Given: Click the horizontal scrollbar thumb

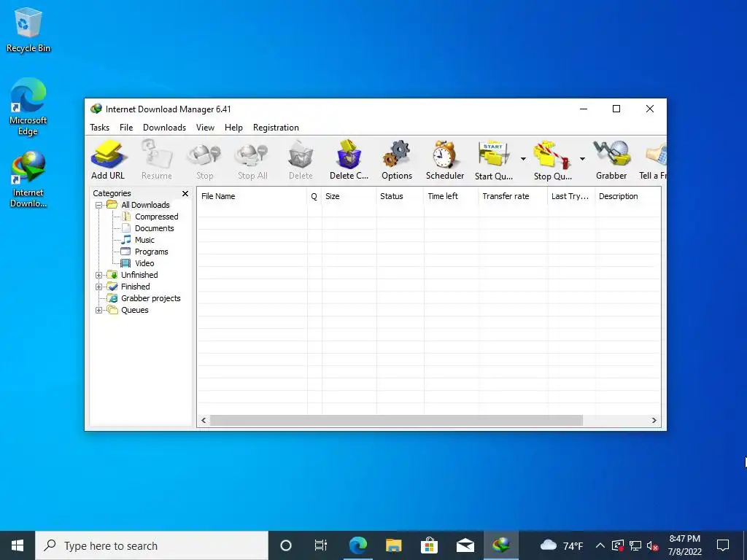Looking at the screenshot, I should coord(396,421).
